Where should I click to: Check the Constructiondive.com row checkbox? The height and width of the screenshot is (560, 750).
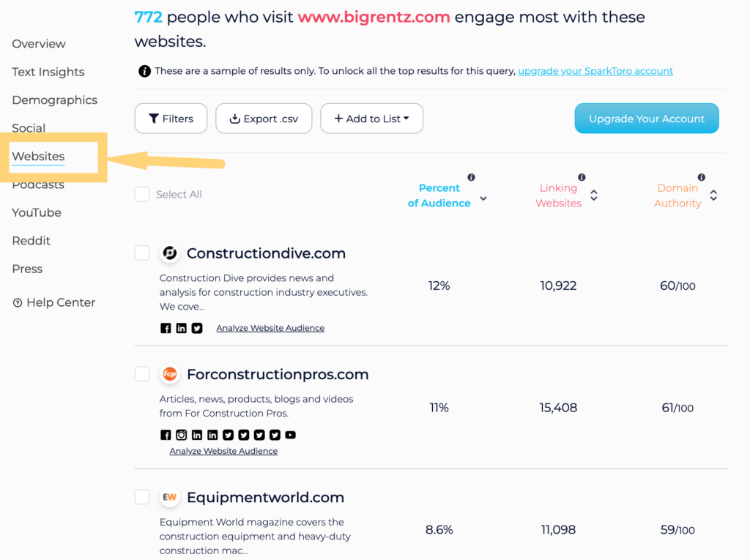pos(142,253)
